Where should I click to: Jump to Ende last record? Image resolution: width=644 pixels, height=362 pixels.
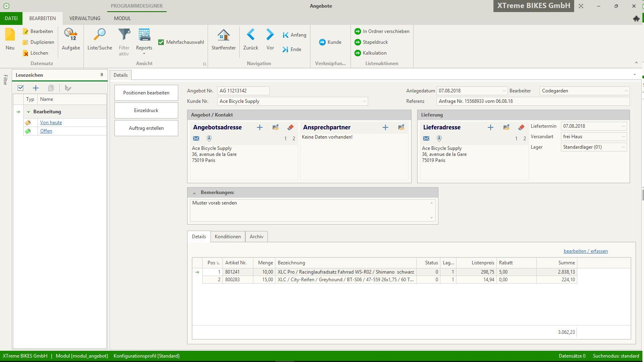tap(292, 49)
